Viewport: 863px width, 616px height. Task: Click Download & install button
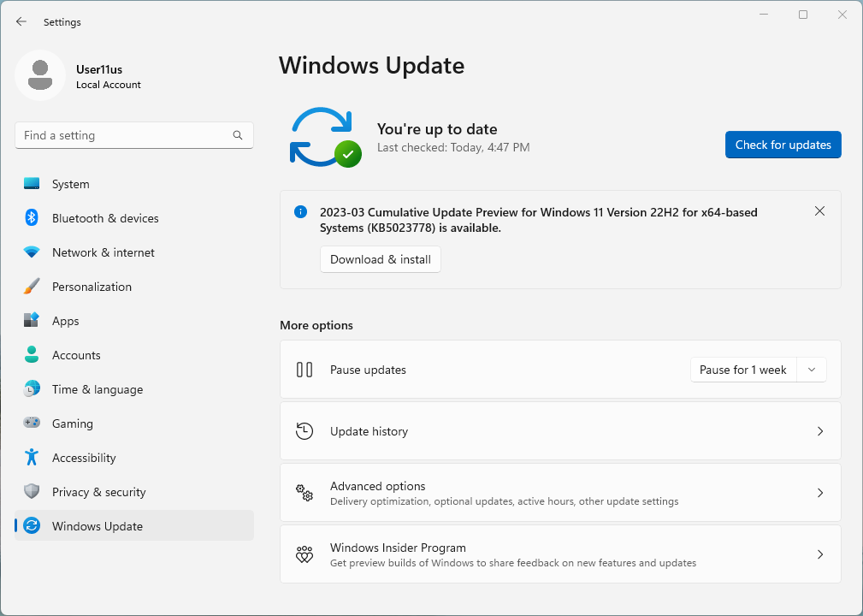click(x=381, y=259)
